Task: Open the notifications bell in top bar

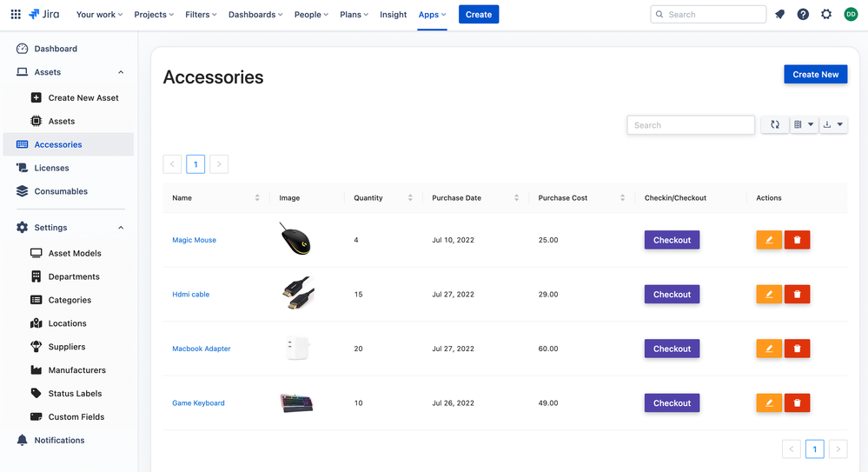Action: coord(779,15)
